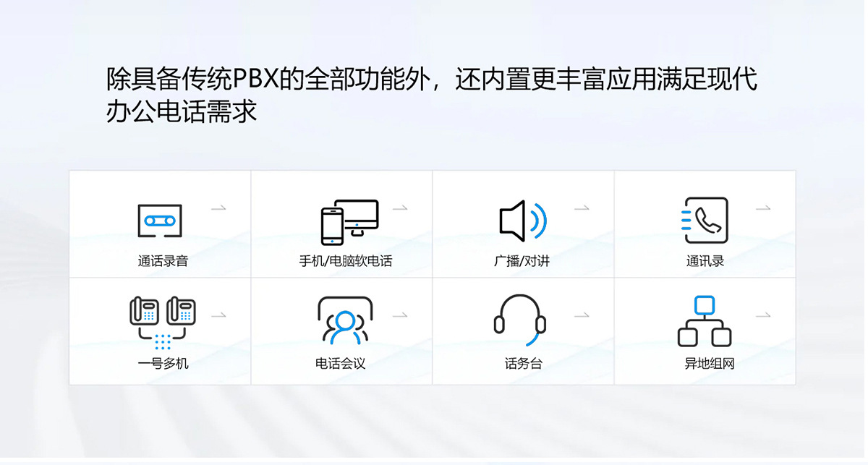Click the arrow in the 异地组网 card
868x465 pixels.
[762, 315]
